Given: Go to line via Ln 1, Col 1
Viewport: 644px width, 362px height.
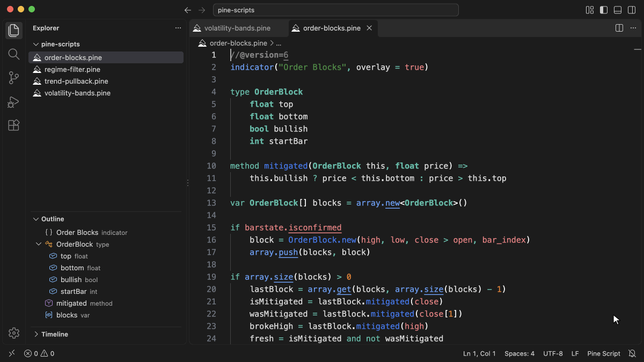Looking at the screenshot, I should (x=479, y=353).
